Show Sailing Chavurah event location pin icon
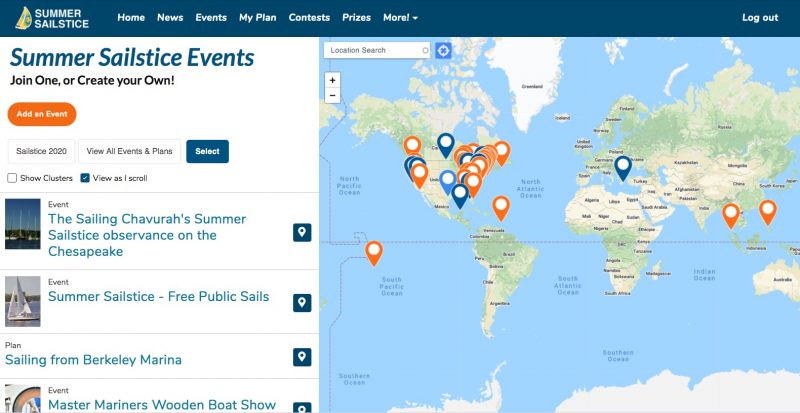 coord(302,232)
